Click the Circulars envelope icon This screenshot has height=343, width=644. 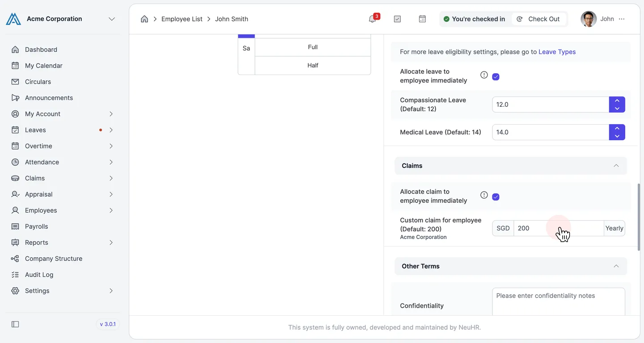(15, 82)
